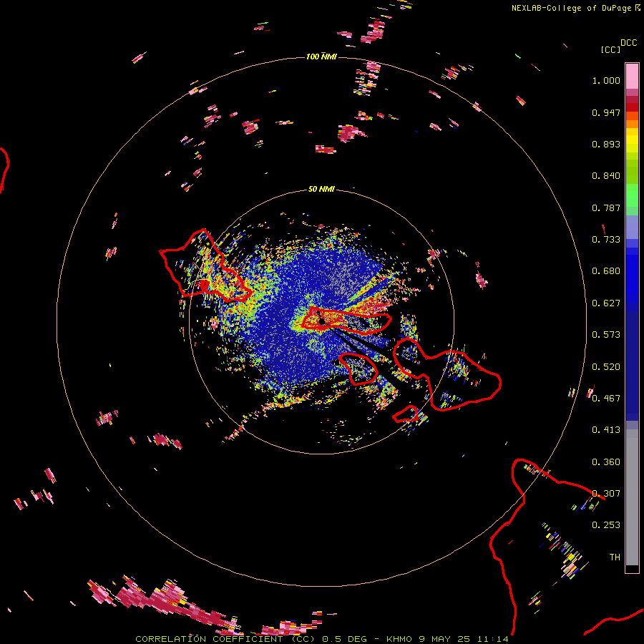The image size is (644, 644).
Task: Select the 0.413 color scale value
Action: [x=606, y=430]
